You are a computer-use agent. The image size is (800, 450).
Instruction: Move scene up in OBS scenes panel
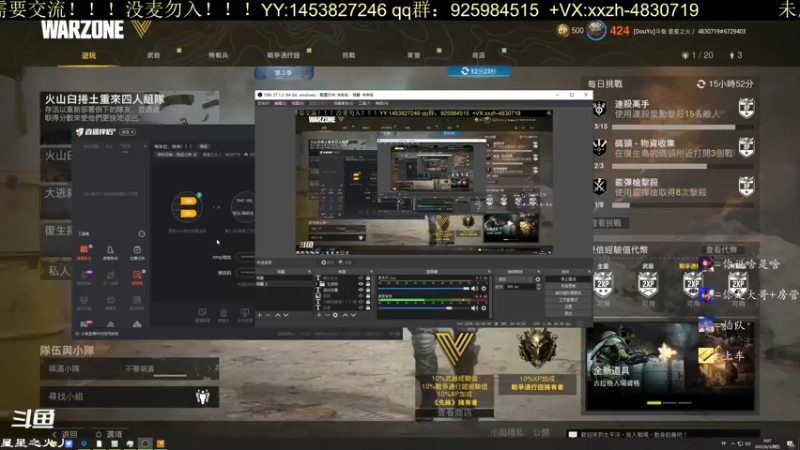pos(278,315)
